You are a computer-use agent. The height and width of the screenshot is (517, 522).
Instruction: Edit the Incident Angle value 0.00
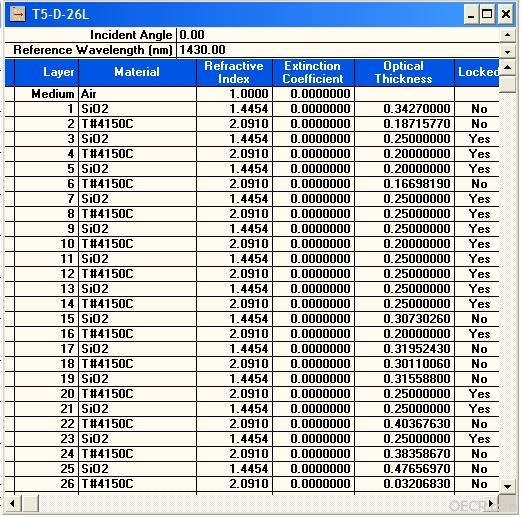click(x=338, y=35)
